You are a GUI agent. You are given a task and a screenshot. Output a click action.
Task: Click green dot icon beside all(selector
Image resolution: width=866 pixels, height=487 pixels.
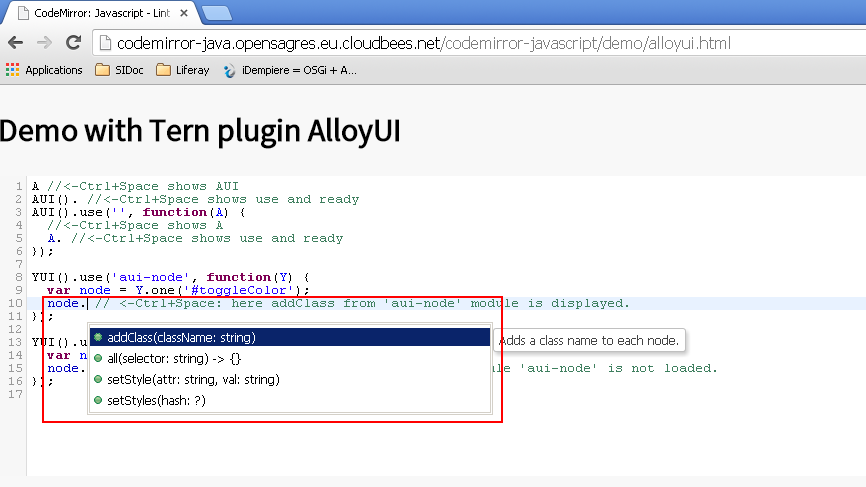pos(98,358)
